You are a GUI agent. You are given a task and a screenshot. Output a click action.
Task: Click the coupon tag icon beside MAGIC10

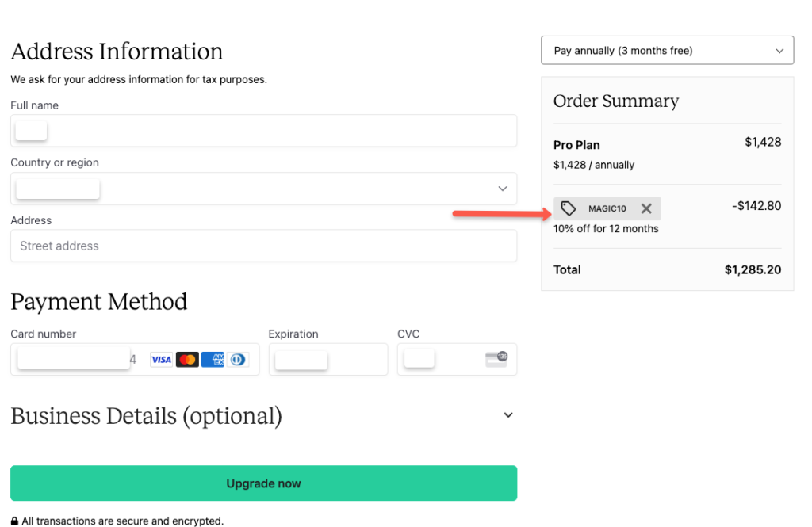[x=569, y=208]
